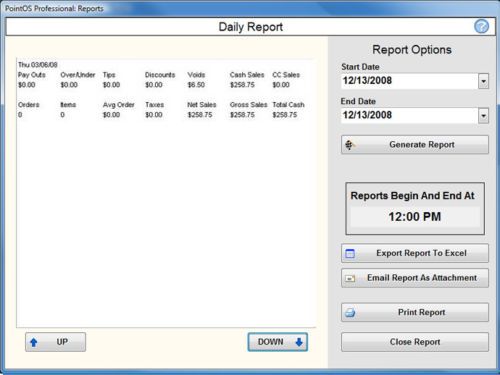500x375 pixels.
Task: Click the blue up arrow icon
Action: pos(33,342)
